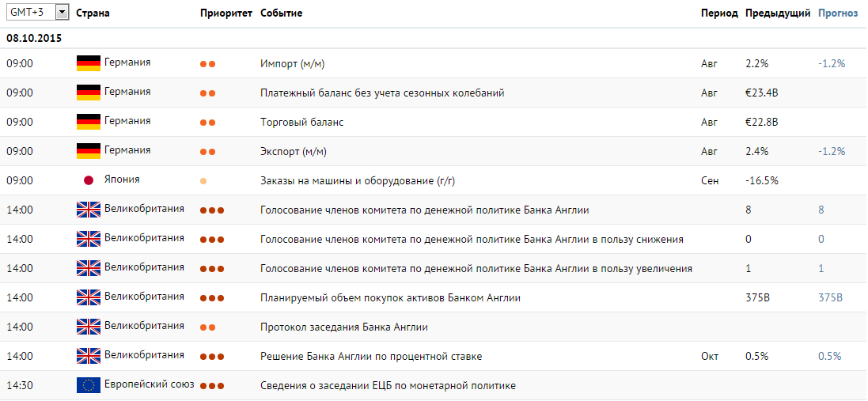Click Платежный баланс без учета сезонных колебаний

[382, 93]
